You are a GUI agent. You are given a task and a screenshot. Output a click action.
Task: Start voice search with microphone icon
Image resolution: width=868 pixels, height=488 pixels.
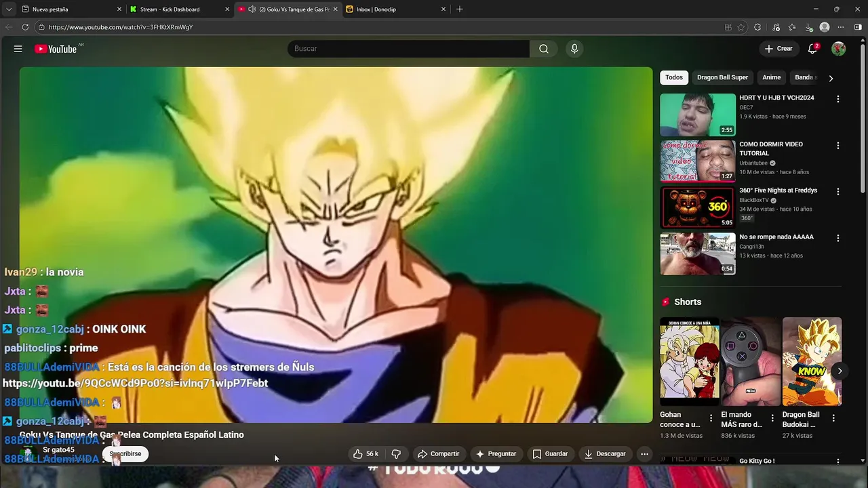574,49
